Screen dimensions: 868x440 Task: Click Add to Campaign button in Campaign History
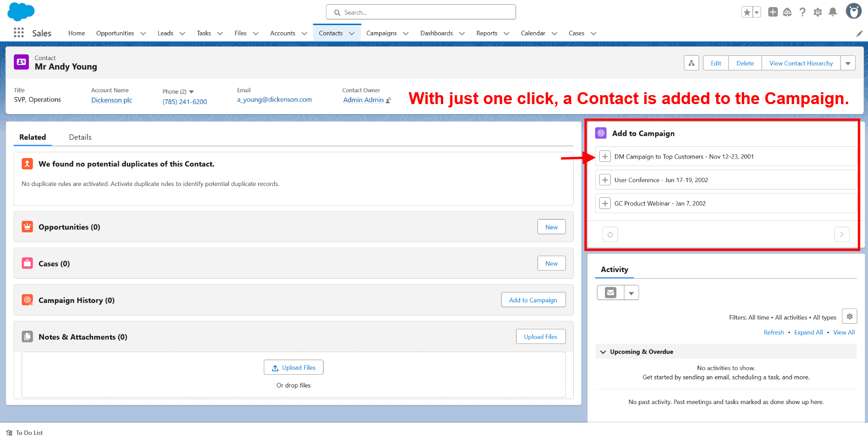click(x=533, y=300)
